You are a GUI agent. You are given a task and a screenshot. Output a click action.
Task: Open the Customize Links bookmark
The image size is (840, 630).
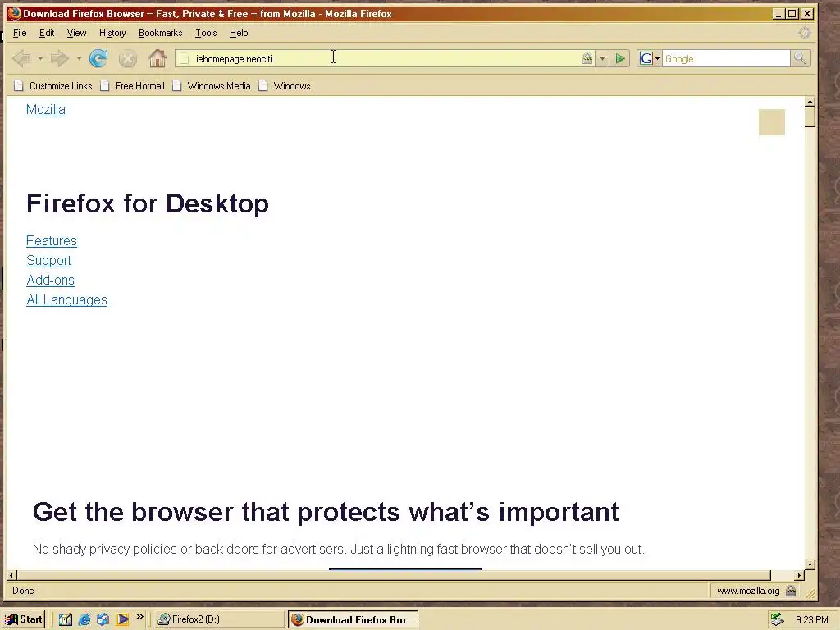53,85
